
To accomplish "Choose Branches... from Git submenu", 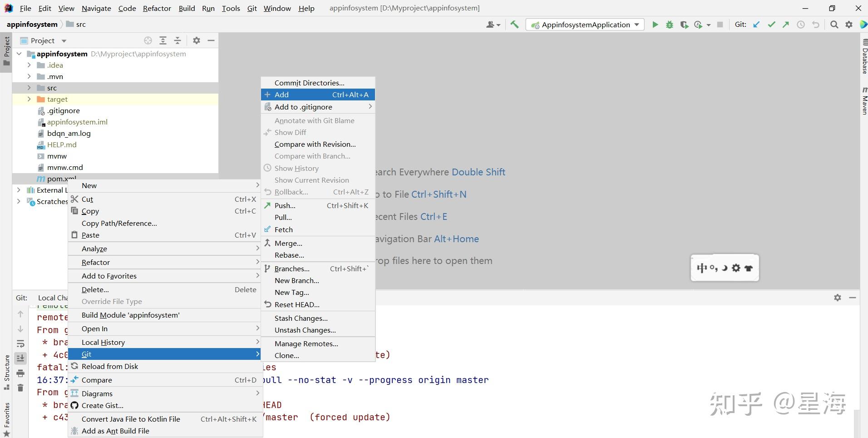I will click(318, 269).
